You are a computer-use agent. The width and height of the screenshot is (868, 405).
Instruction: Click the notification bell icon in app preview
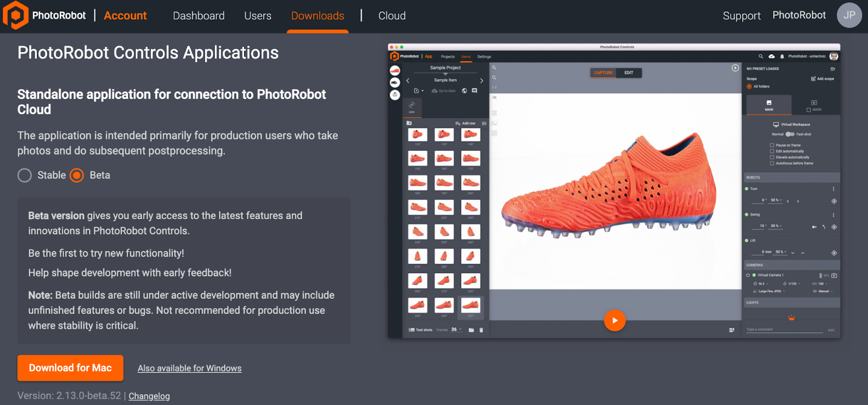pos(782,56)
